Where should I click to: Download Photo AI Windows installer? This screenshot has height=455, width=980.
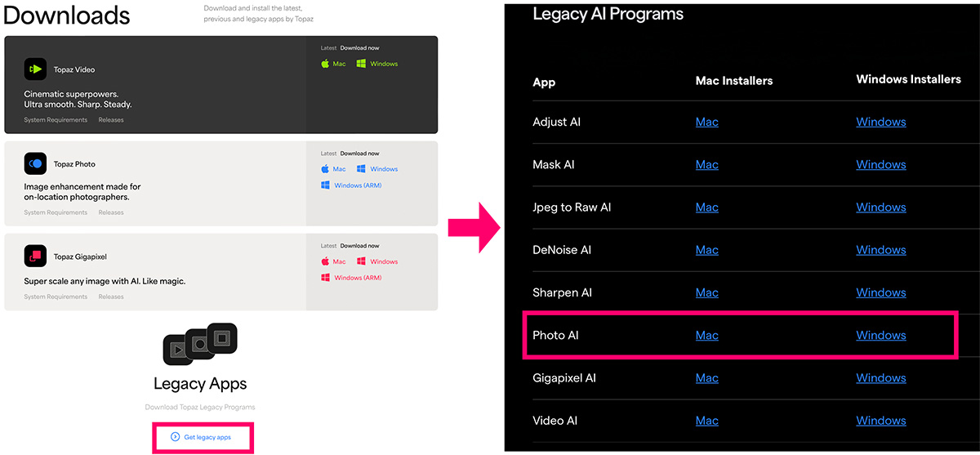[x=880, y=336]
